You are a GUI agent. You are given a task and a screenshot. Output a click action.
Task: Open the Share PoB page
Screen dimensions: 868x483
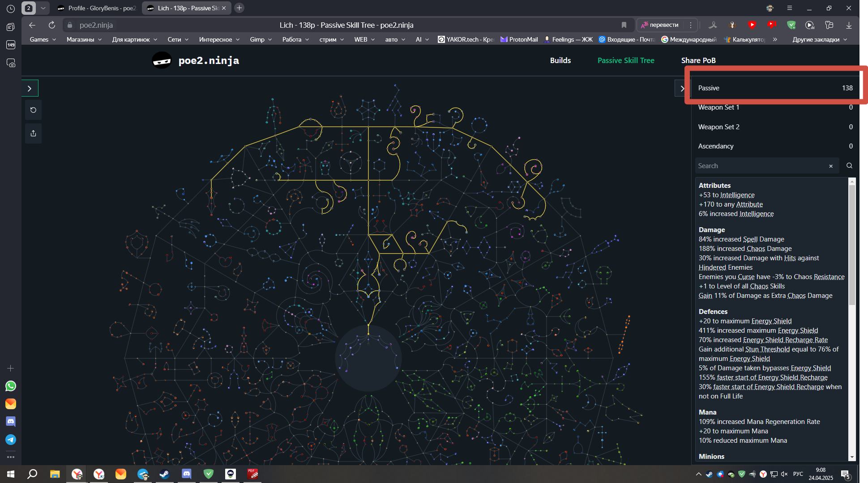[698, 60]
